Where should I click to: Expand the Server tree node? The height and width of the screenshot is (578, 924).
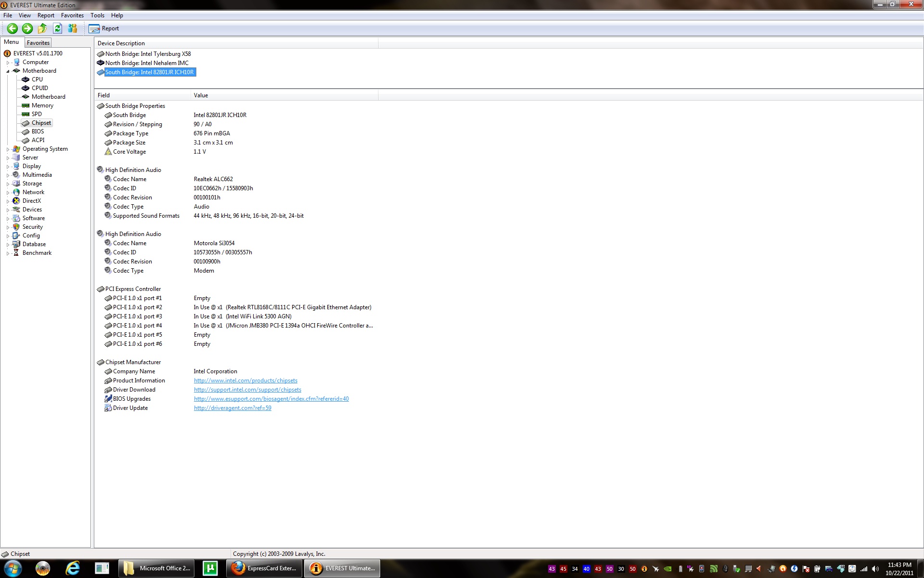(8, 158)
